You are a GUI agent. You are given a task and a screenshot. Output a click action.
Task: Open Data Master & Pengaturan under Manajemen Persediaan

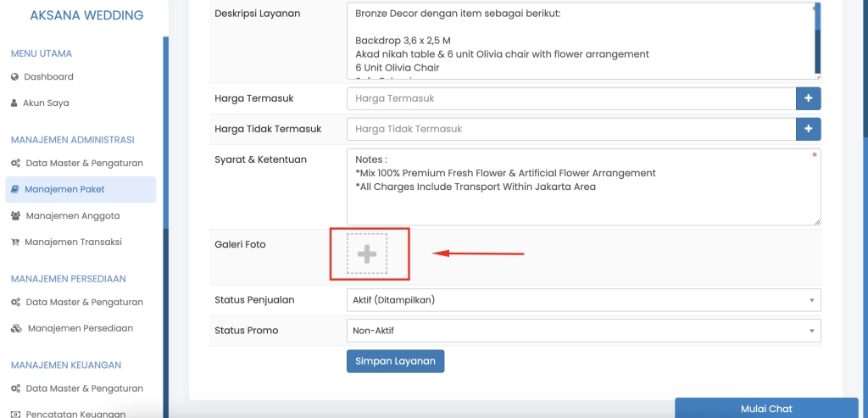click(84, 303)
